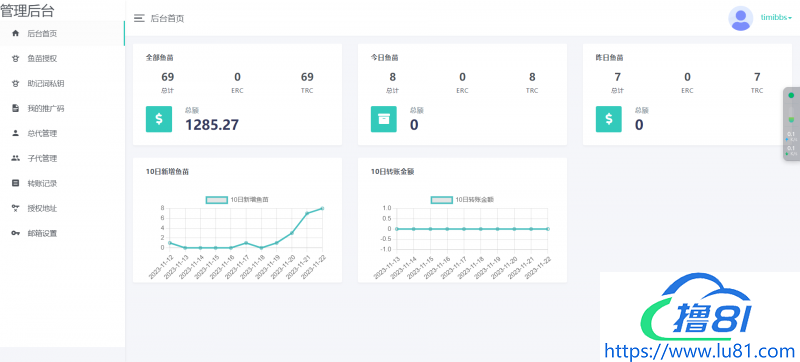This screenshot has height=362, width=800.
Task: Click the archive box icon in 今日鱼苗 card
Action: pyautogui.click(x=384, y=119)
